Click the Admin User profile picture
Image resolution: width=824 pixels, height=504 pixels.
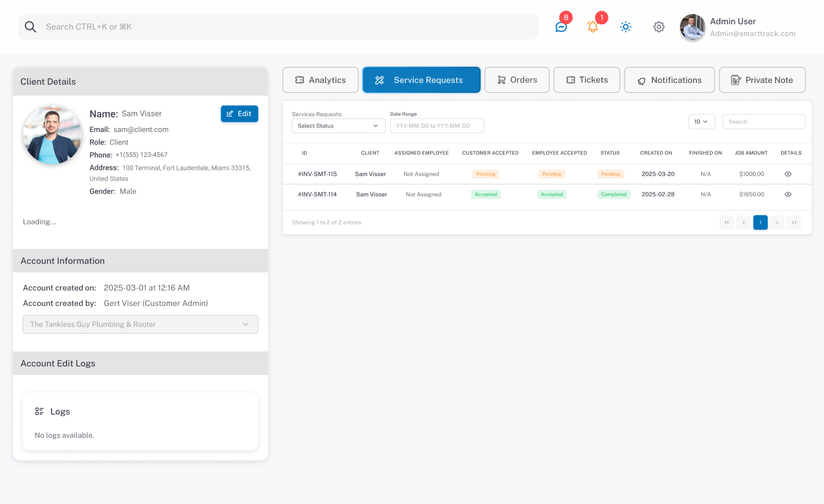point(692,27)
